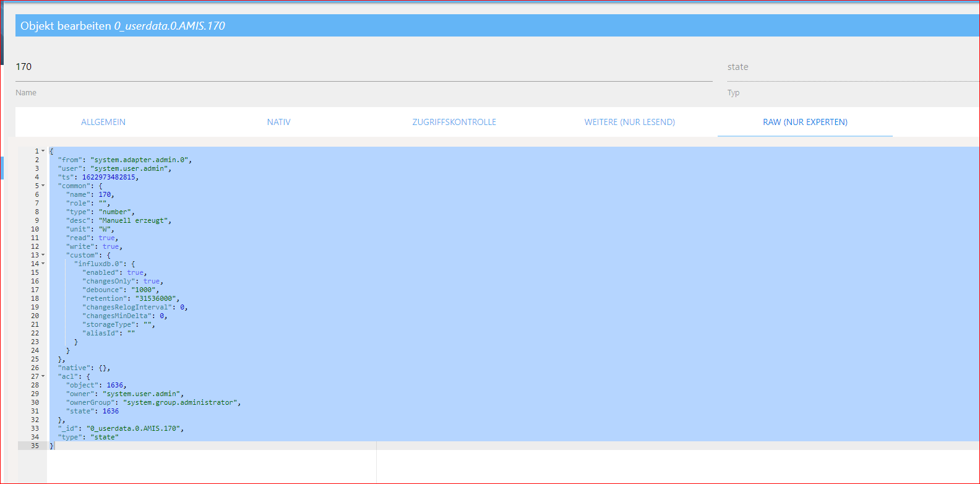Click the "aliasId": "" line
This screenshot has width=980, height=484.
[x=109, y=333]
